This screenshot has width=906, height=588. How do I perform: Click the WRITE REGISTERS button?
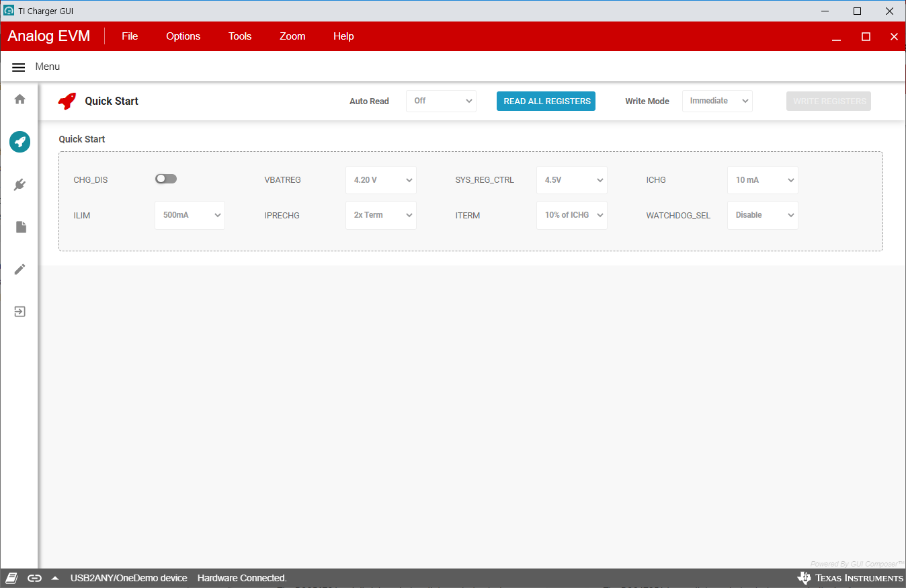click(x=829, y=101)
